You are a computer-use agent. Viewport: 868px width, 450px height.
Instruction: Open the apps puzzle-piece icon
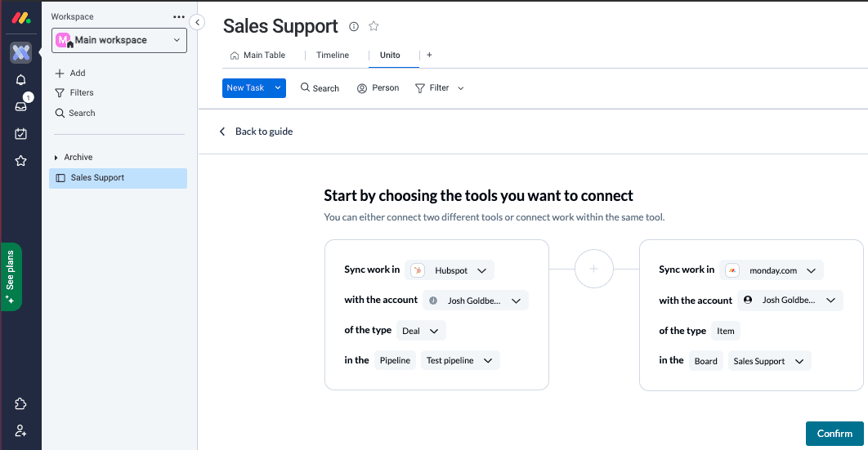click(20, 403)
